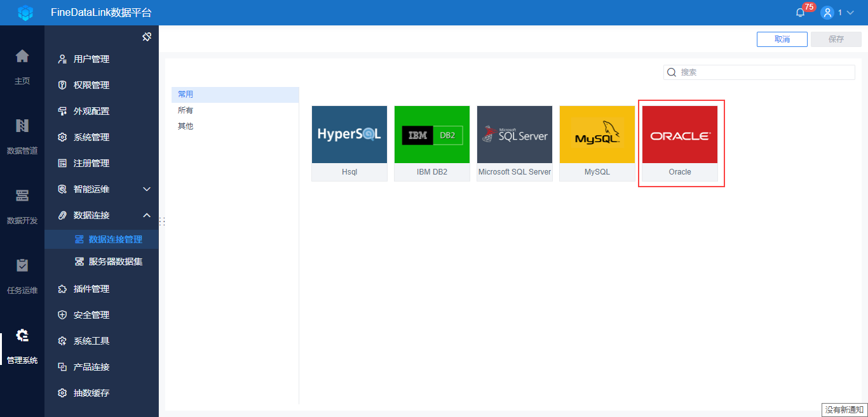868x417 pixels.
Task: Click the user avatar icon
Action: [x=827, y=13]
